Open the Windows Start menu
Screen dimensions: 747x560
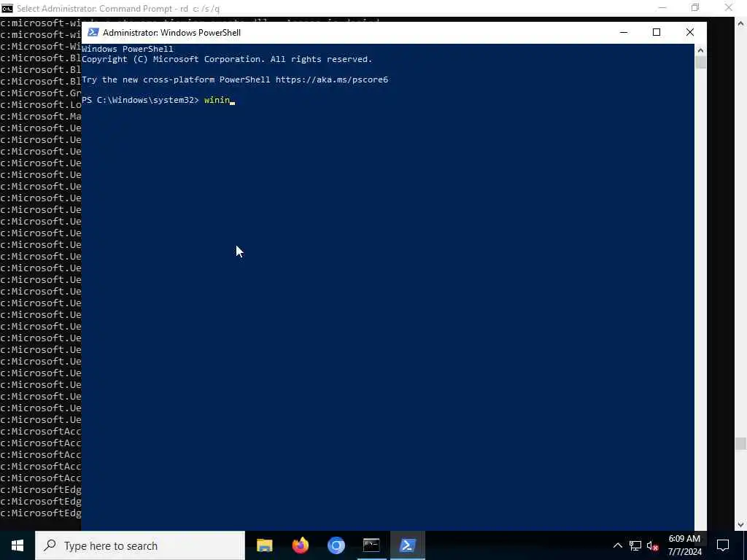point(18,545)
